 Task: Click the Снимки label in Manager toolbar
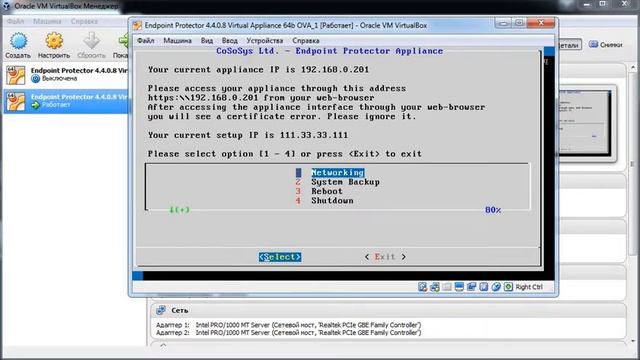pyautogui.click(x=611, y=45)
